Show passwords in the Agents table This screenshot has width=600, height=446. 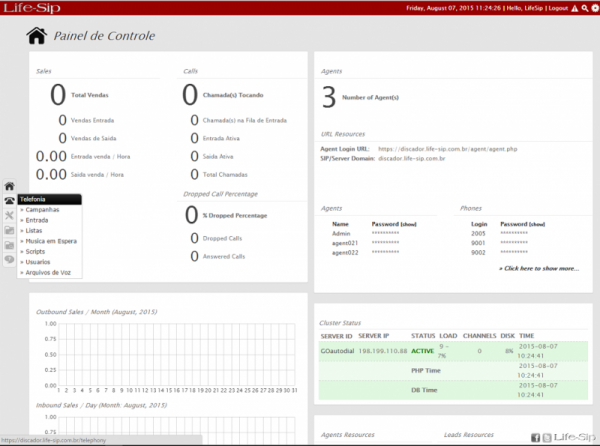pyautogui.click(x=408, y=224)
